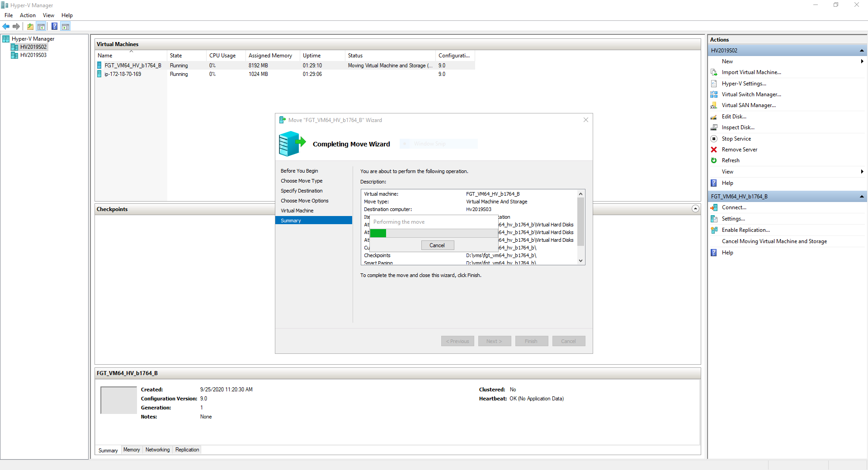Open Hyper-V Settings
Viewport: 868px width, 470px height.
tap(745, 84)
